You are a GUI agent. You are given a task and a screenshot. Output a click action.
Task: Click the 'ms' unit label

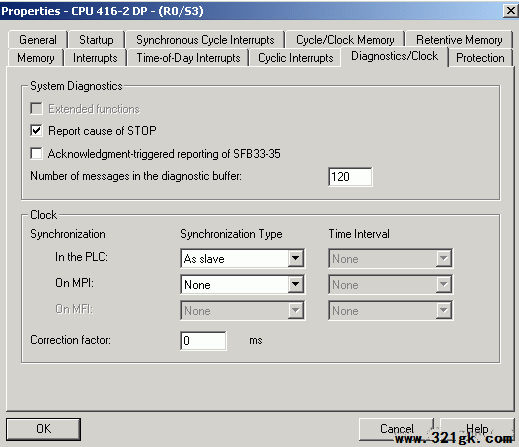(x=256, y=341)
